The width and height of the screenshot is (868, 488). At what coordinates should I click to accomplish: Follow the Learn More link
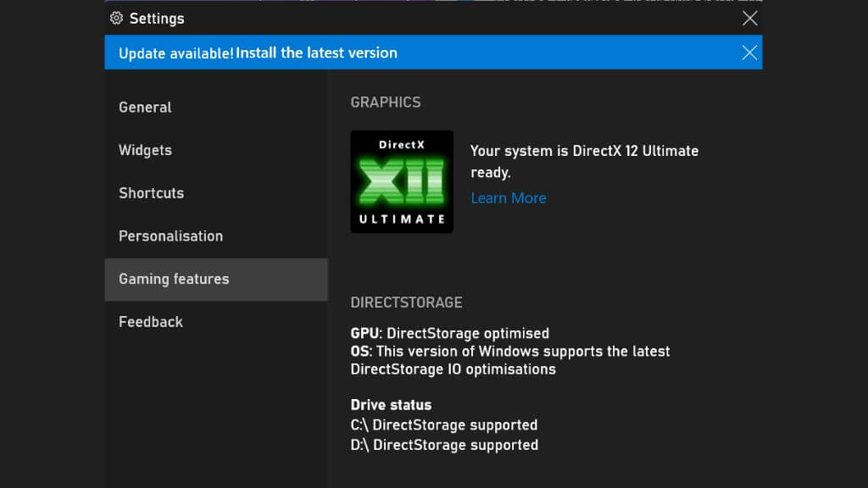508,198
